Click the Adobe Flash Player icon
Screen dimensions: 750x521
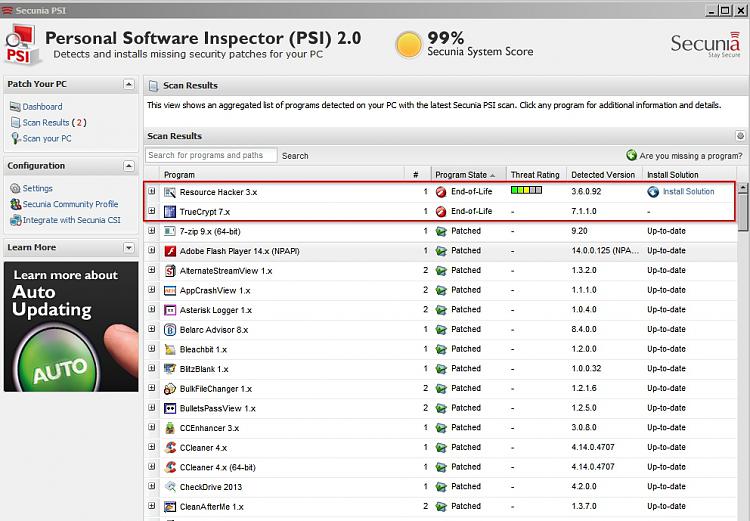point(170,251)
